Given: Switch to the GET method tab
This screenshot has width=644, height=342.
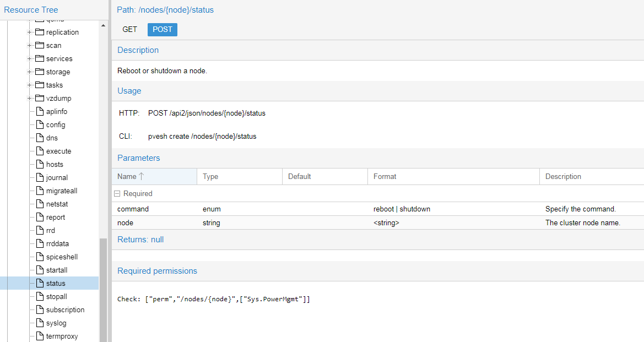Looking at the screenshot, I should [x=129, y=30].
